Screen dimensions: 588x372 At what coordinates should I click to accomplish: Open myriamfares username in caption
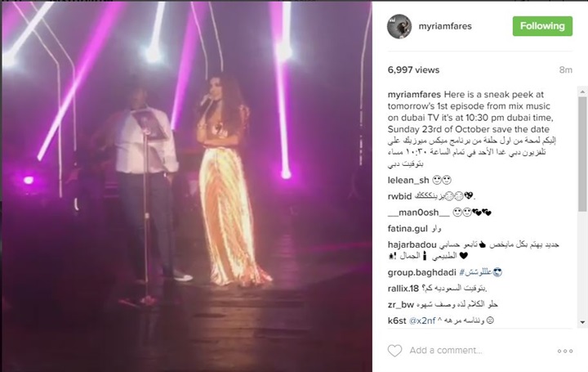414,95
